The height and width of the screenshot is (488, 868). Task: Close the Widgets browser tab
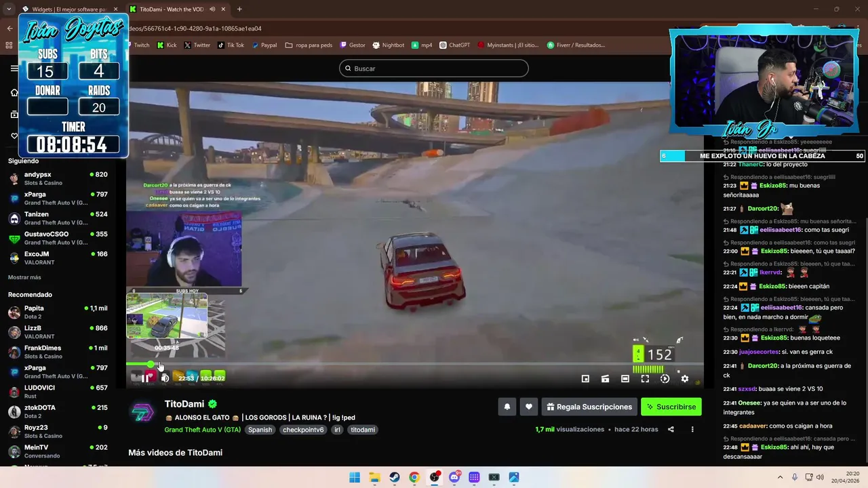[x=115, y=9]
